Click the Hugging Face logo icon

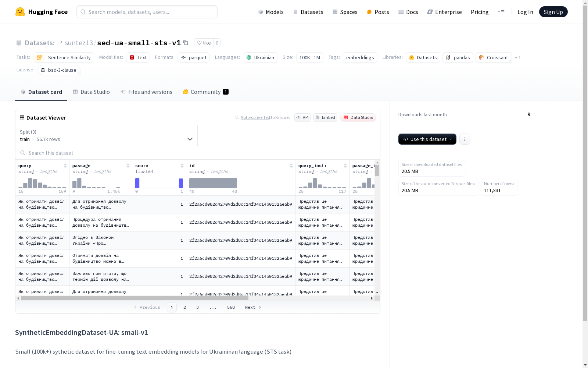coord(20,12)
